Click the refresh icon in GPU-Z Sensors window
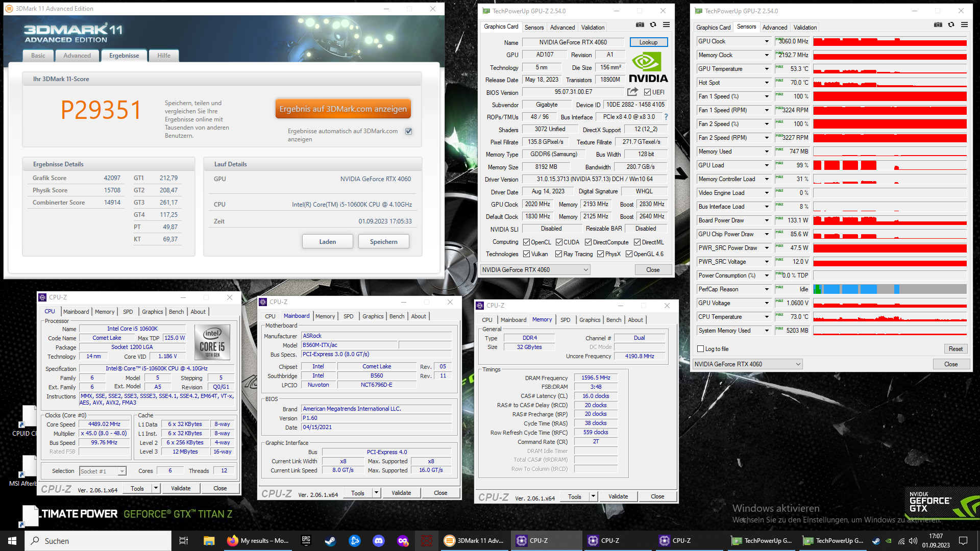 click(x=951, y=24)
